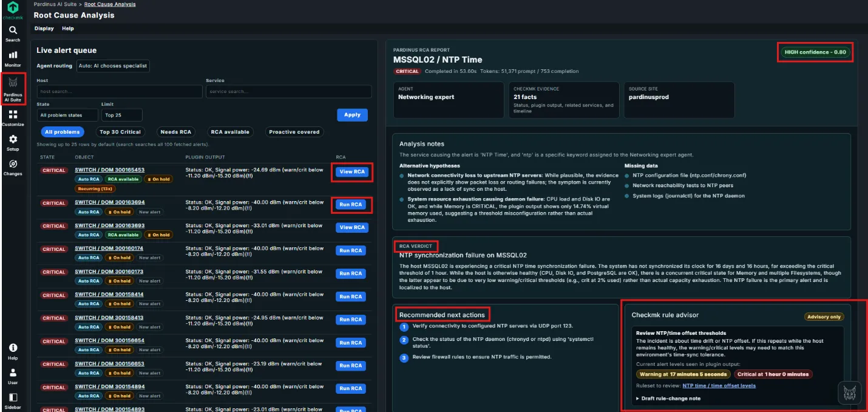Click Auto RCA badge on 300158414 row

point(89,304)
